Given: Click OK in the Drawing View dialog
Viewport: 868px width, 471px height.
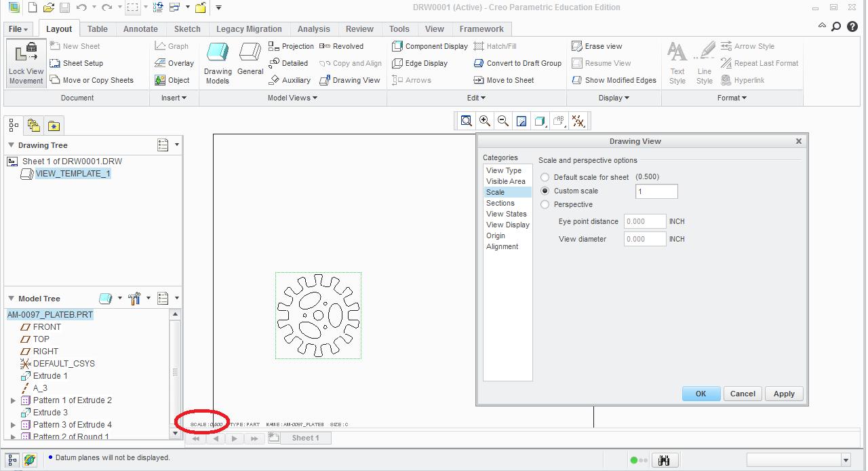Looking at the screenshot, I should [x=701, y=394].
